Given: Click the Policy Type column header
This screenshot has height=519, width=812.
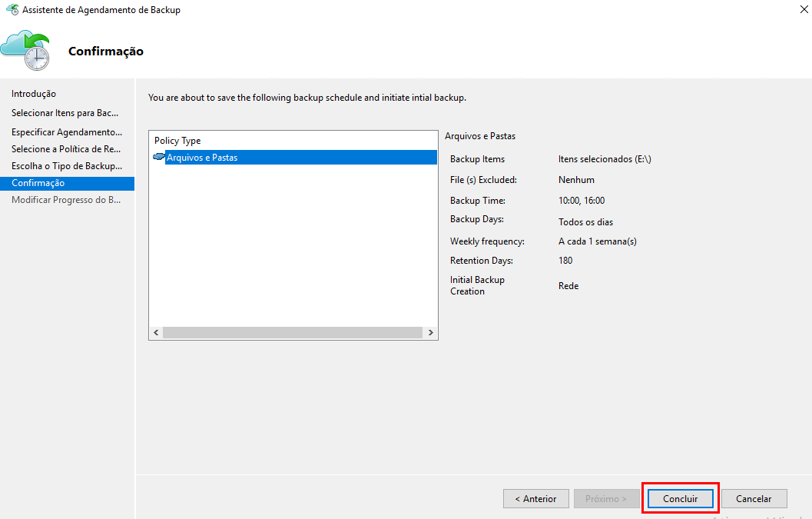Looking at the screenshot, I should tap(177, 141).
